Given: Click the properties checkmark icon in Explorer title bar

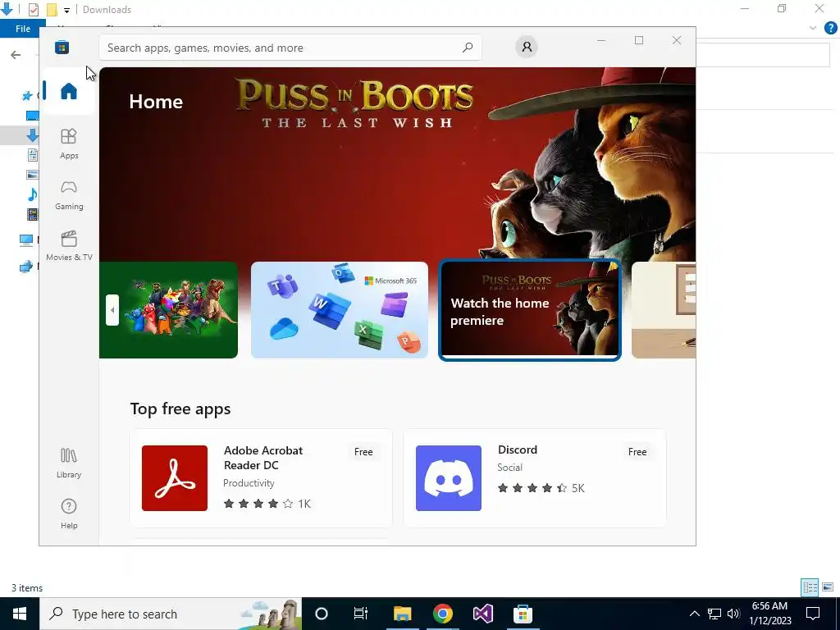Looking at the screenshot, I should pyautogui.click(x=33, y=10).
